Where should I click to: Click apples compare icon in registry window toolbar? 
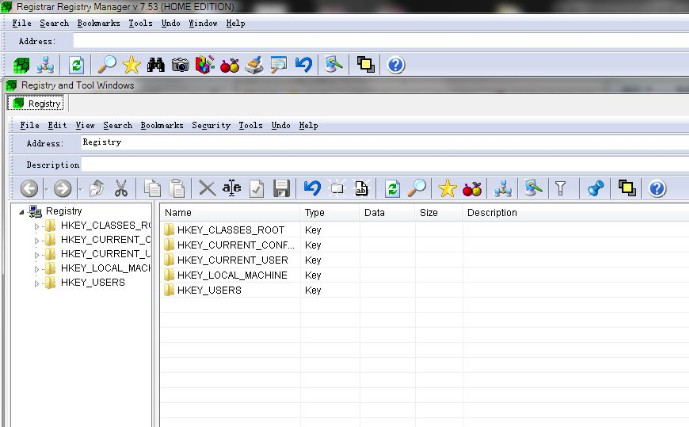click(x=472, y=189)
